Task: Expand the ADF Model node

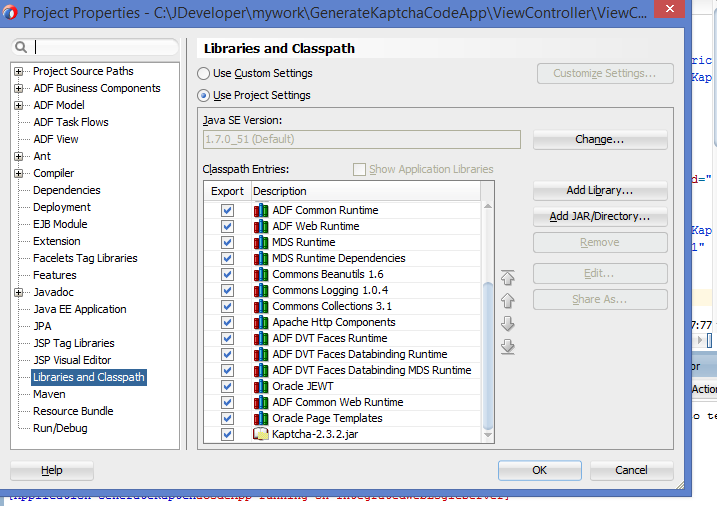Action: tap(18, 105)
